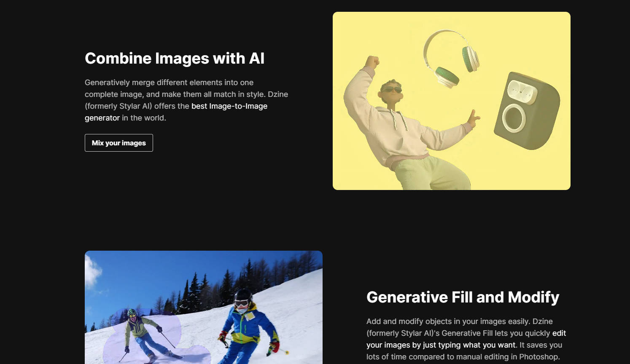The image size is (630, 364).
Task: Click the Dzine formerly Stylar AI text
Action: pyautogui.click(x=119, y=106)
